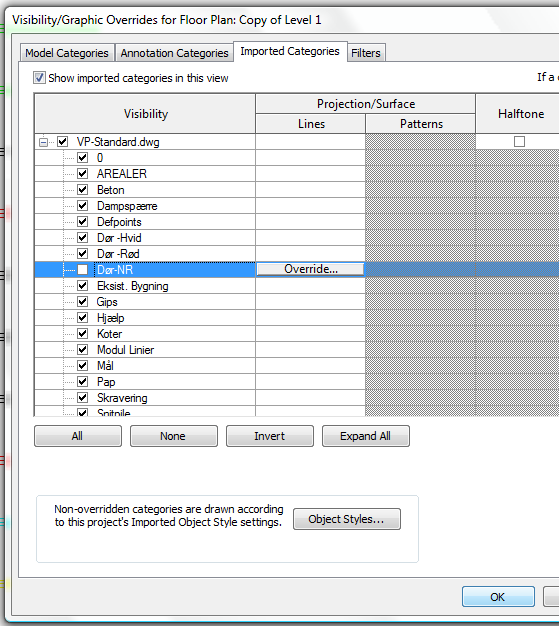
Task: Click the Expand All button
Action: (366, 436)
